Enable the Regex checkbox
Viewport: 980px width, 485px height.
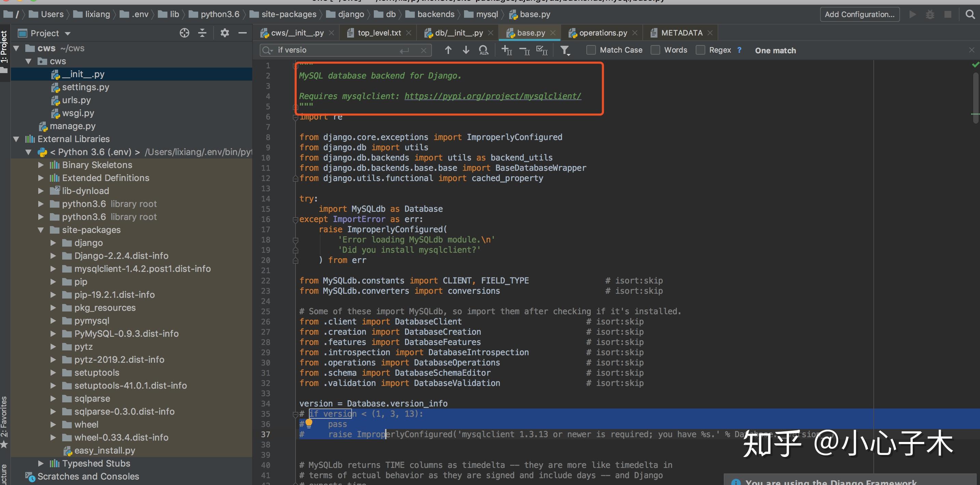(700, 50)
